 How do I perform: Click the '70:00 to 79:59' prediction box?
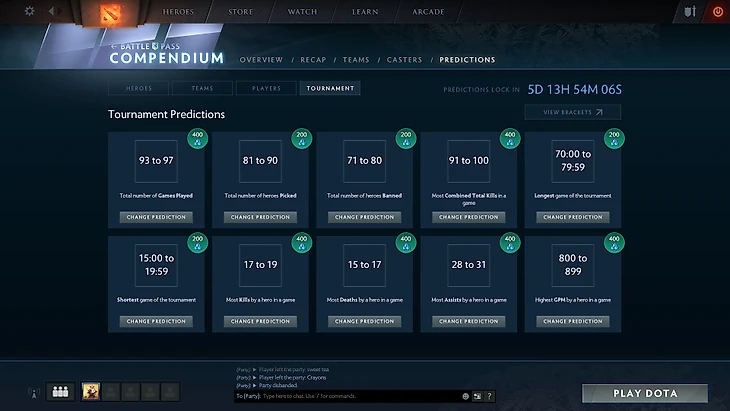(x=573, y=161)
